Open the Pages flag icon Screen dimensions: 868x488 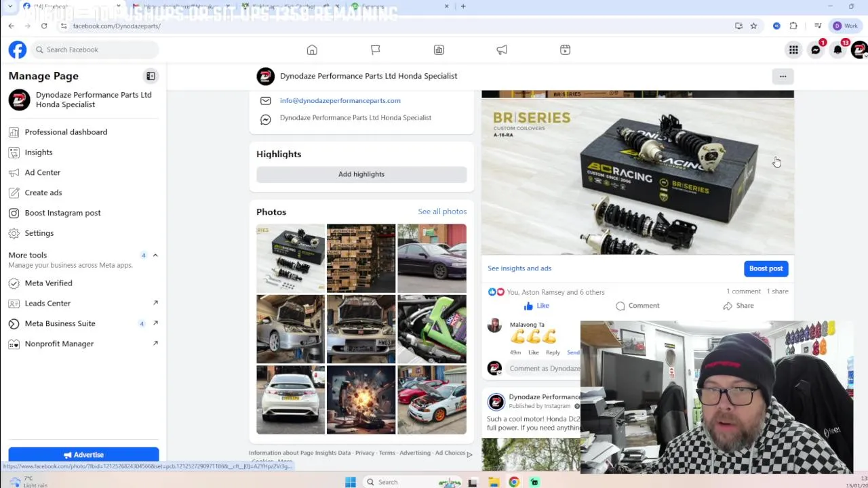[x=375, y=49]
